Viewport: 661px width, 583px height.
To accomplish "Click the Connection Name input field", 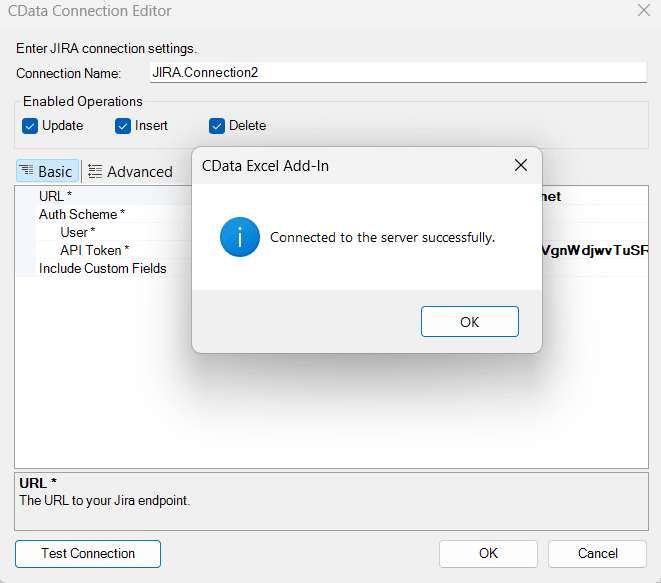I will 398,73.
